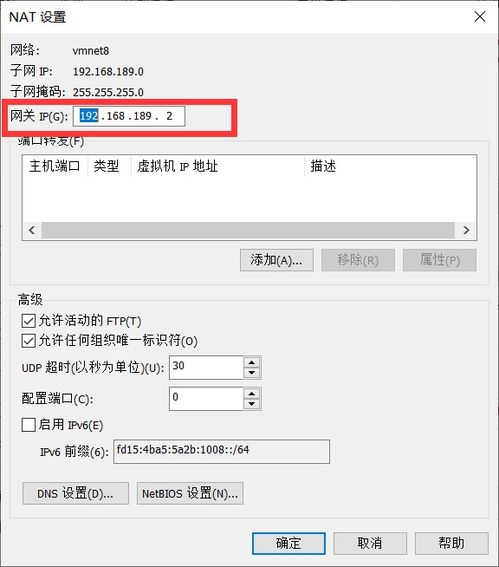
Task: Click the 主机端口 column header
Action: click(x=55, y=166)
